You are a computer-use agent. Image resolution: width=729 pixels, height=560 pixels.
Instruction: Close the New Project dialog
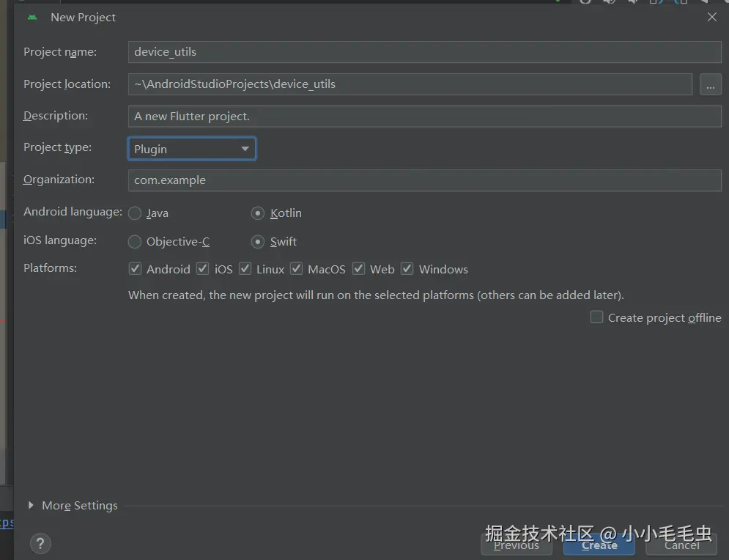[x=712, y=17]
